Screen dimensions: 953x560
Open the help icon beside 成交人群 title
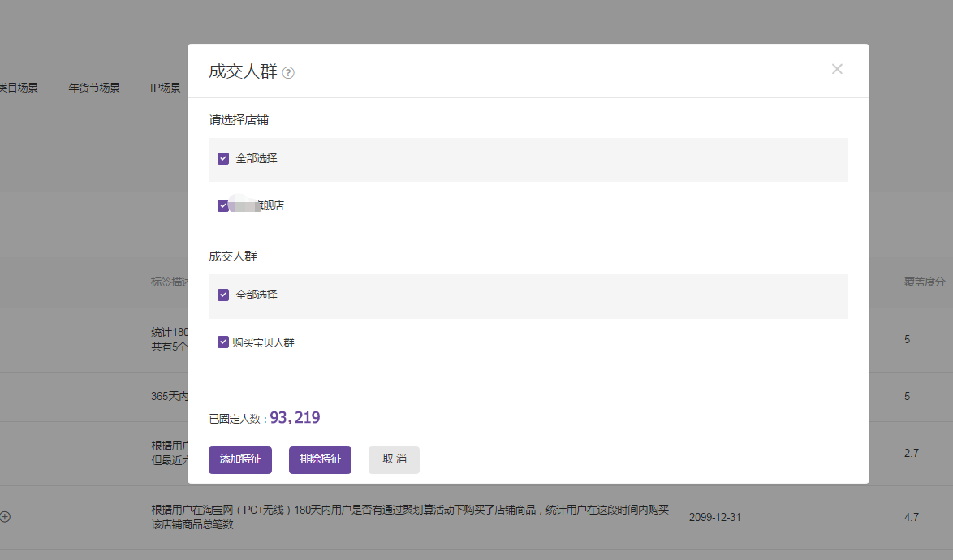coord(289,73)
